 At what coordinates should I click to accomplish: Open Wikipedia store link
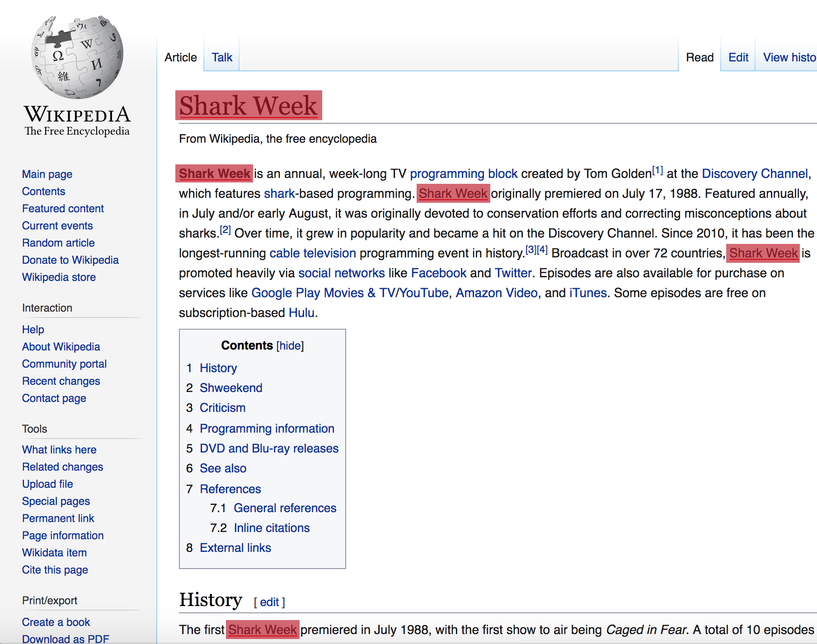[x=59, y=277]
